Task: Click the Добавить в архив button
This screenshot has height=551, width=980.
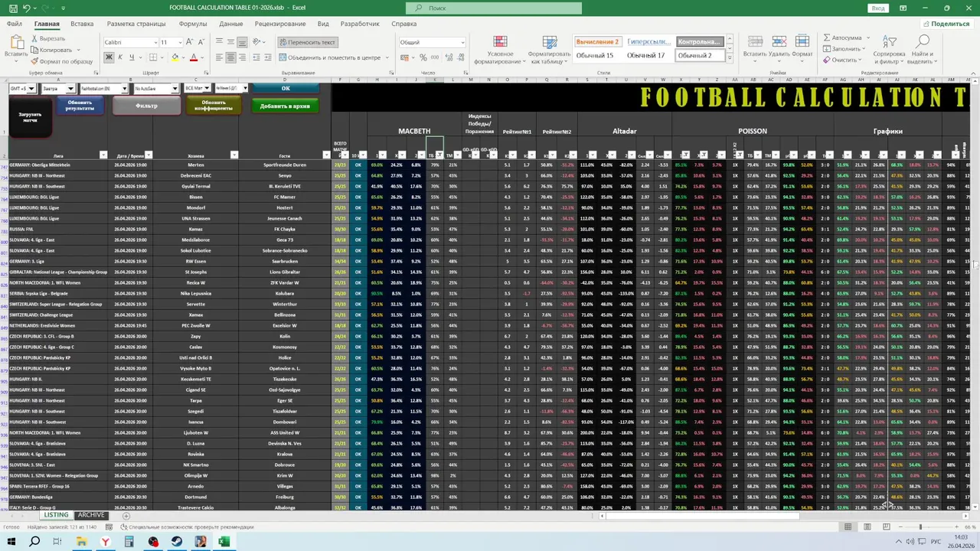Action: (285, 106)
